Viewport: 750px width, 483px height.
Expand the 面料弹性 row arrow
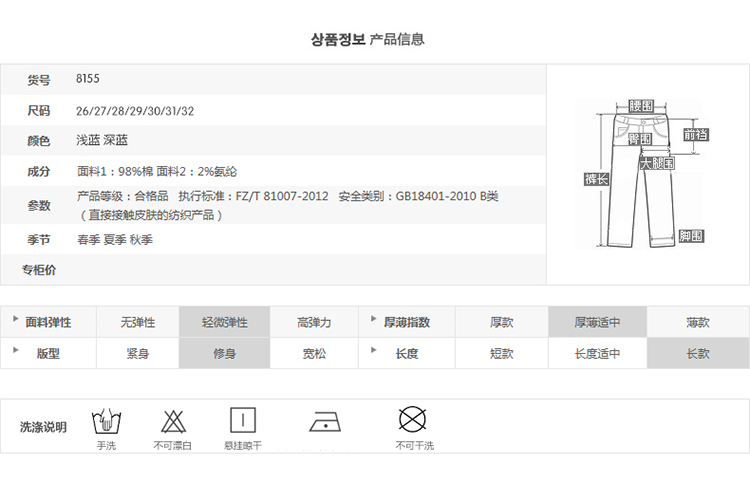click(16, 320)
